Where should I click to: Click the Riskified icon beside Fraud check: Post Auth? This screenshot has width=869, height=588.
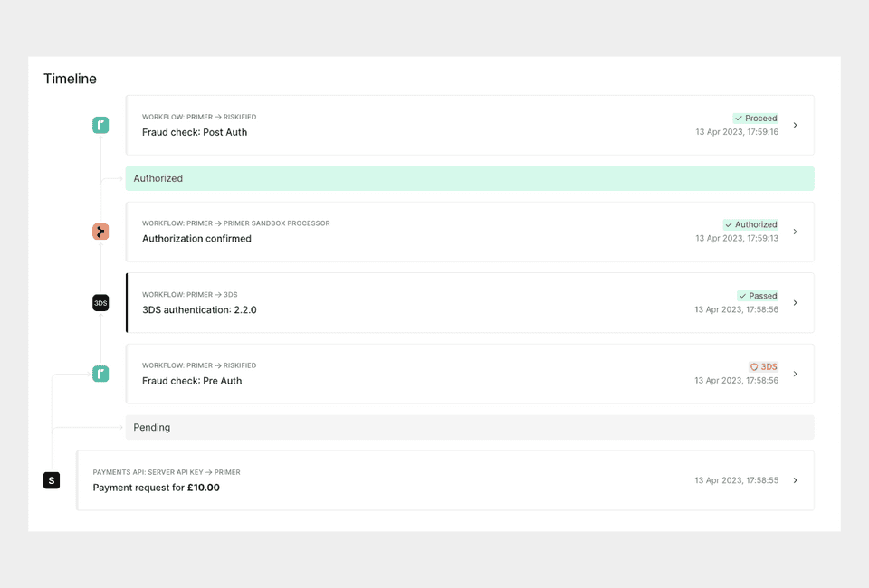click(x=100, y=125)
